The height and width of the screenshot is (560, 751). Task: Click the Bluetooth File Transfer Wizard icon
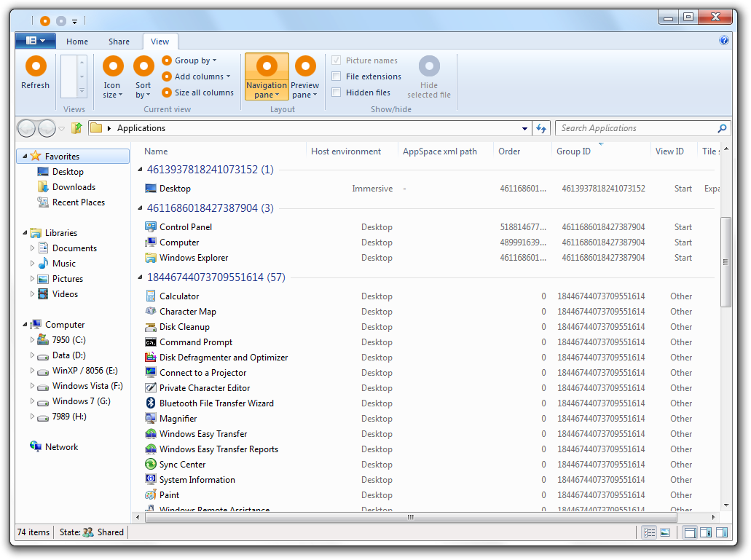(151, 403)
